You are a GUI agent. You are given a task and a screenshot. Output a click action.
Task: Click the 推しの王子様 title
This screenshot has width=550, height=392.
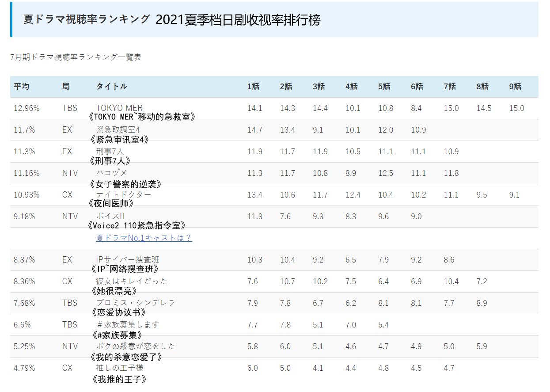pos(120,368)
